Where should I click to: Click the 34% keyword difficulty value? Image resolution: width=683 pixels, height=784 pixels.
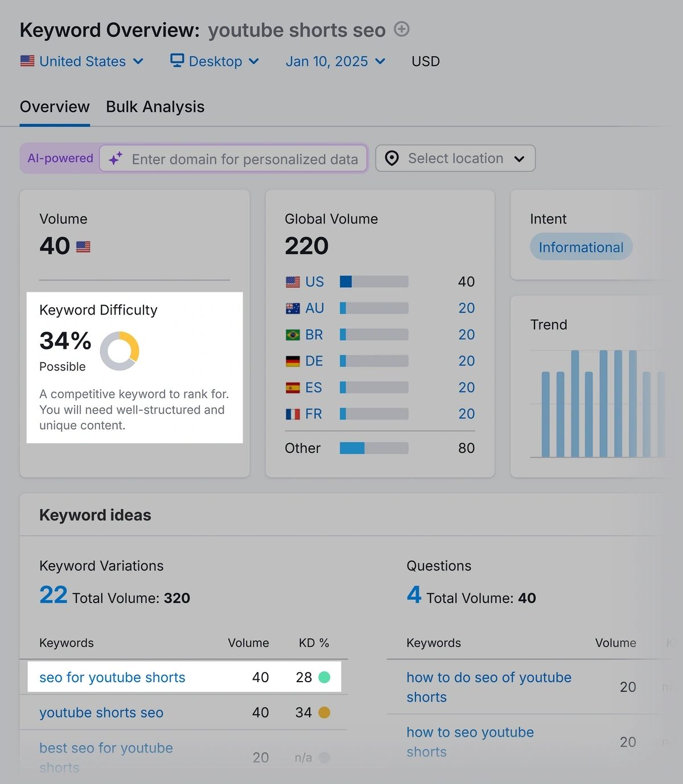click(x=65, y=341)
